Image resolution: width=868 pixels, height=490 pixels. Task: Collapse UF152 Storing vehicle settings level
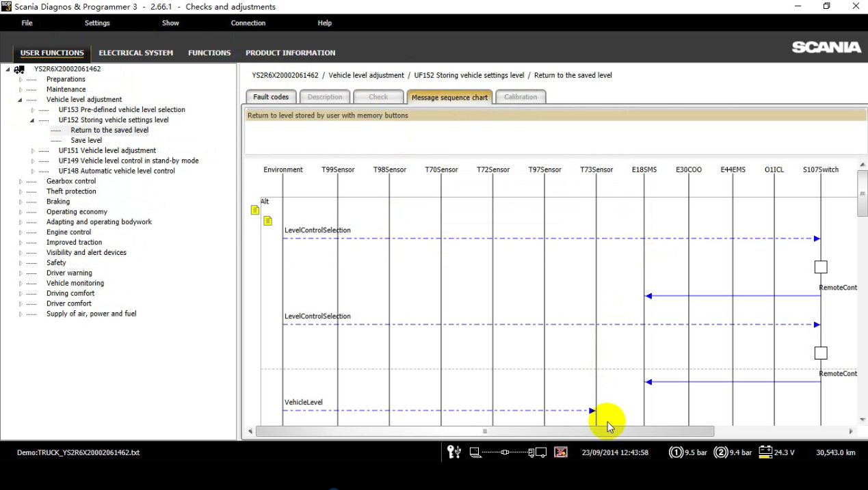pyautogui.click(x=33, y=120)
